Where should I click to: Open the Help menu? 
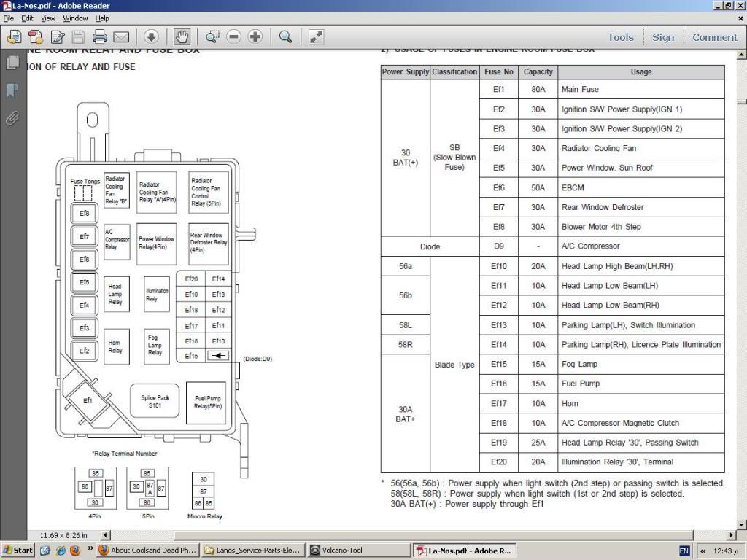pos(102,18)
